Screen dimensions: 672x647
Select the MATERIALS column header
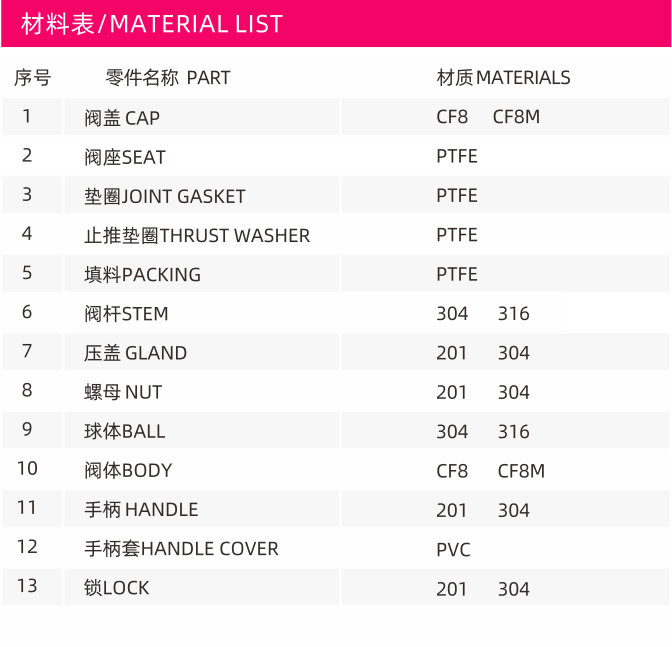pyautogui.click(x=504, y=78)
